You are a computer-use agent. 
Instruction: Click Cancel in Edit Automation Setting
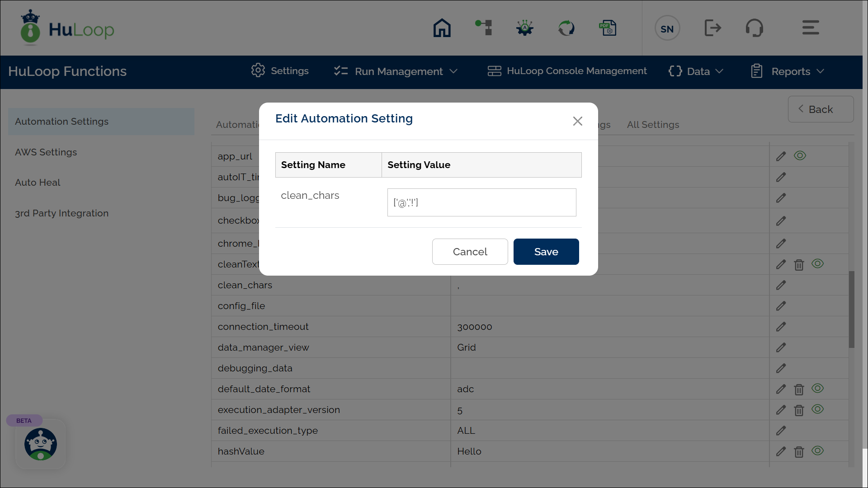point(470,252)
